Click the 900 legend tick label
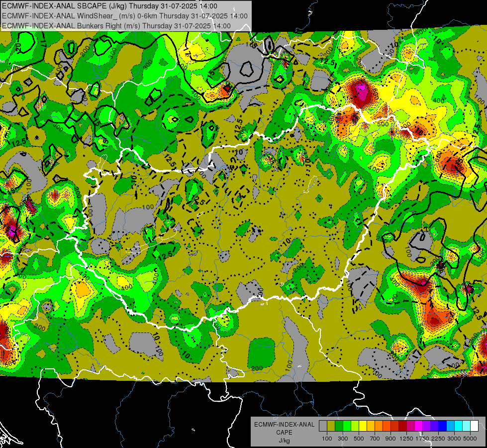The width and height of the screenshot is (487, 448). pos(390,439)
